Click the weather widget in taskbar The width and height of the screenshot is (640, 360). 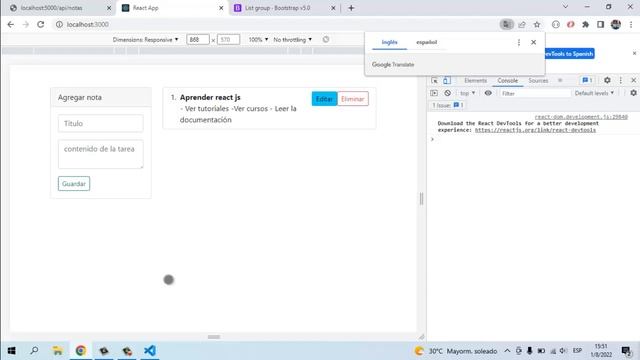(456, 351)
